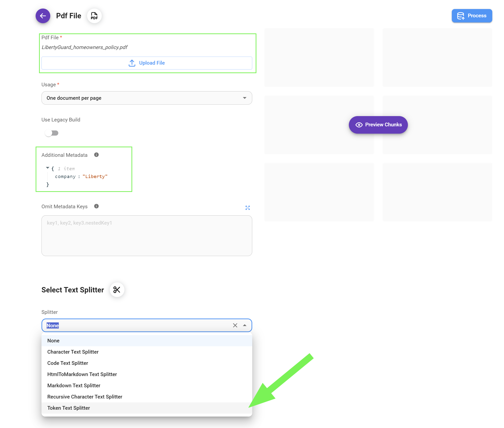Click the Omit Metadata Keys text area
The height and width of the screenshot is (428, 504).
(147, 236)
